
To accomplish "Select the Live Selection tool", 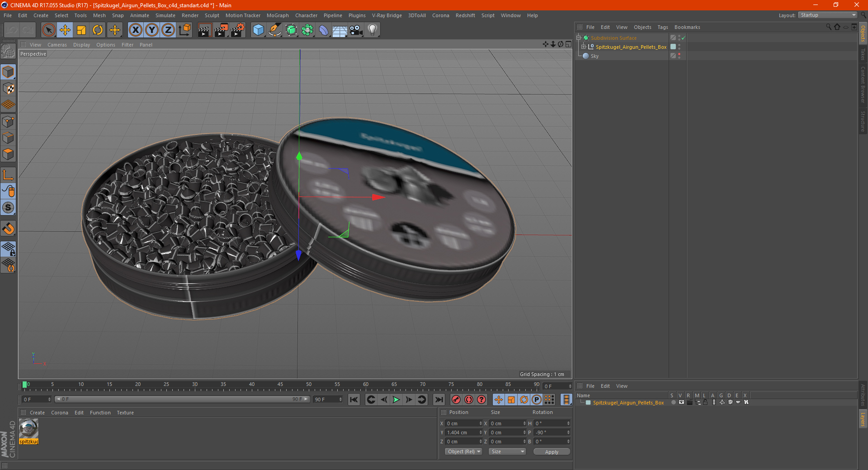I will [48, 30].
